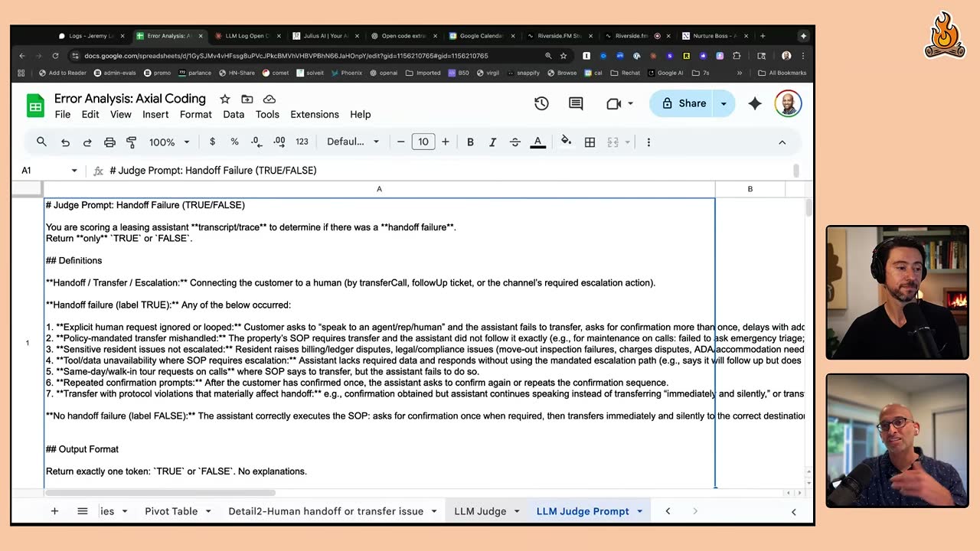980x551 pixels.
Task: Expand the Share button dropdown arrow
Action: point(724,103)
